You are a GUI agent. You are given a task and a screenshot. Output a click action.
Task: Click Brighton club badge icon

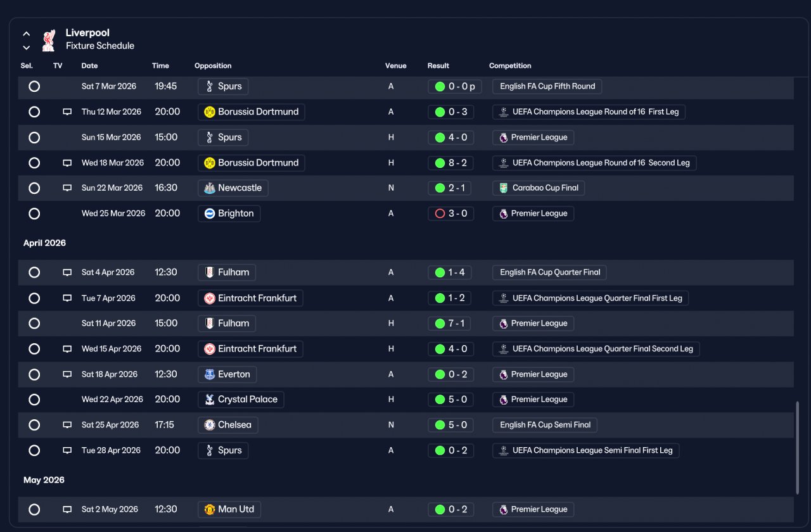[209, 213]
